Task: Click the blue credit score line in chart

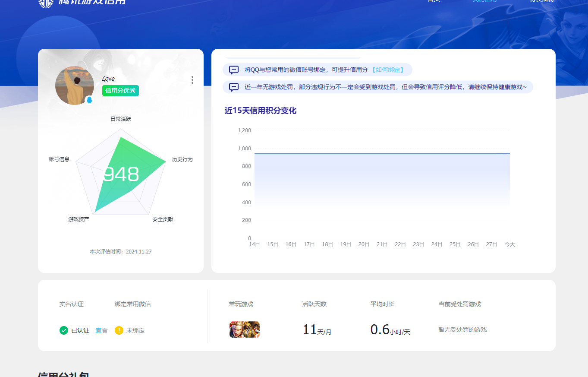Action: coord(382,153)
